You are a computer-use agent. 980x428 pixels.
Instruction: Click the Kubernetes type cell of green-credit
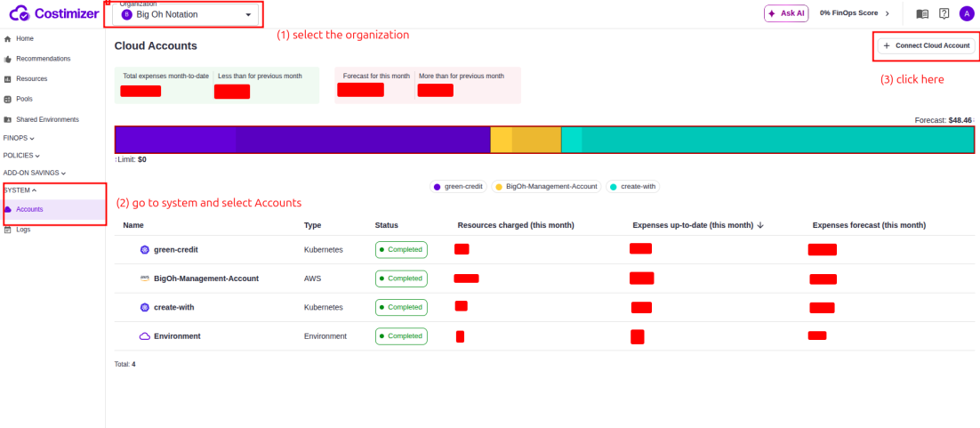[x=323, y=250]
